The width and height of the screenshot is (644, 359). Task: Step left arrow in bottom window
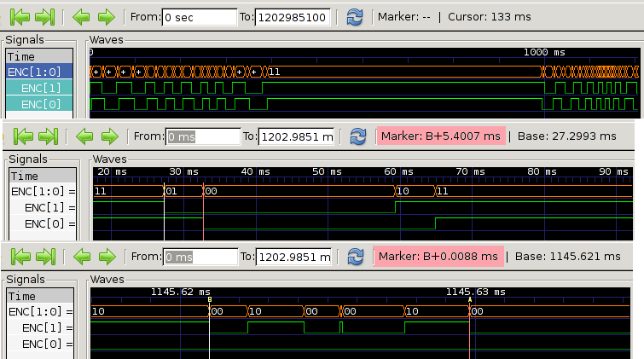tap(82, 257)
